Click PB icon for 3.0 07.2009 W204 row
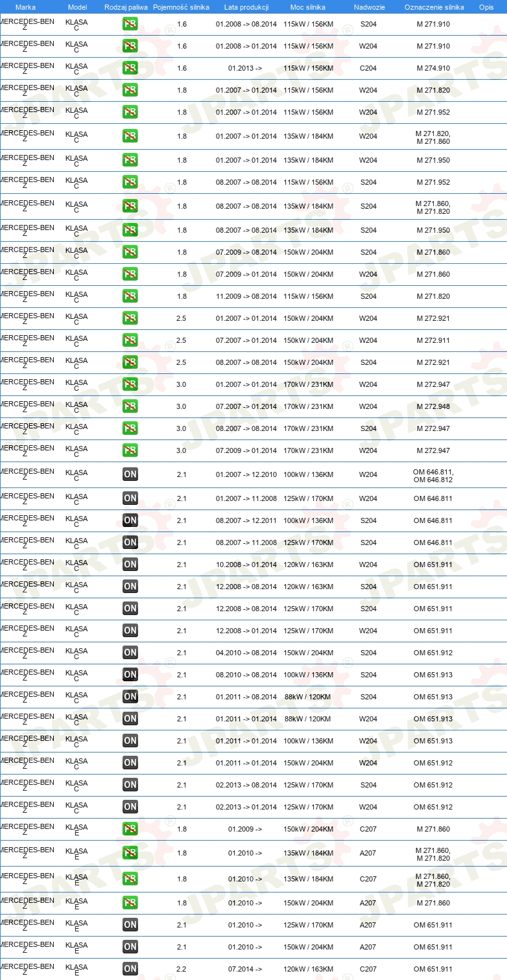This screenshot has width=507, height=980. click(x=130, y=450)
